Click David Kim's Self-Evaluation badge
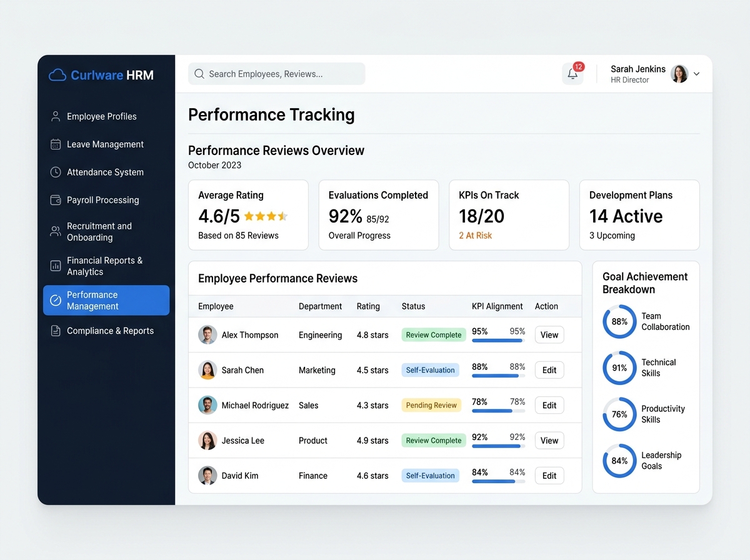 [430, 476]
